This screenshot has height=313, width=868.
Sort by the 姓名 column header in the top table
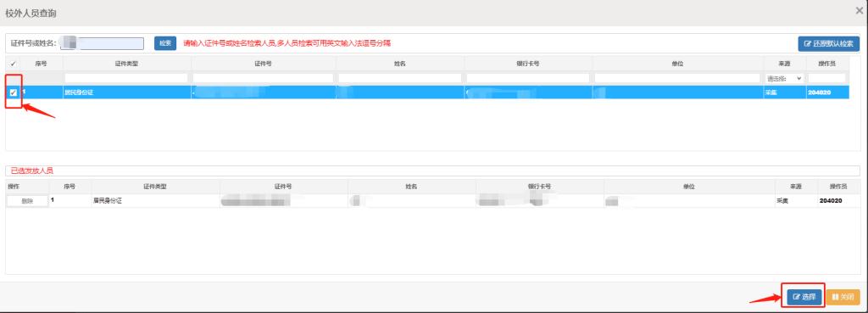pos(400,64)
